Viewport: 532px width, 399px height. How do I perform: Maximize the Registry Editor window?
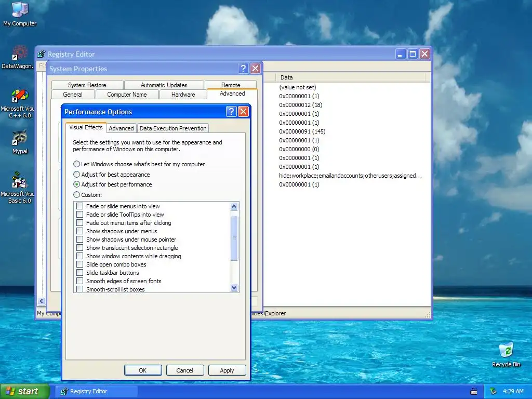[413, 54]
